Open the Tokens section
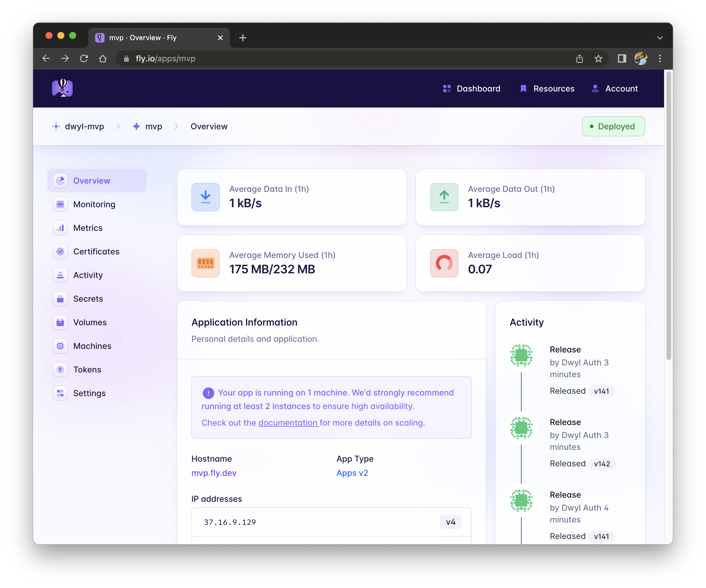The image size is (706, 588). 87,370
